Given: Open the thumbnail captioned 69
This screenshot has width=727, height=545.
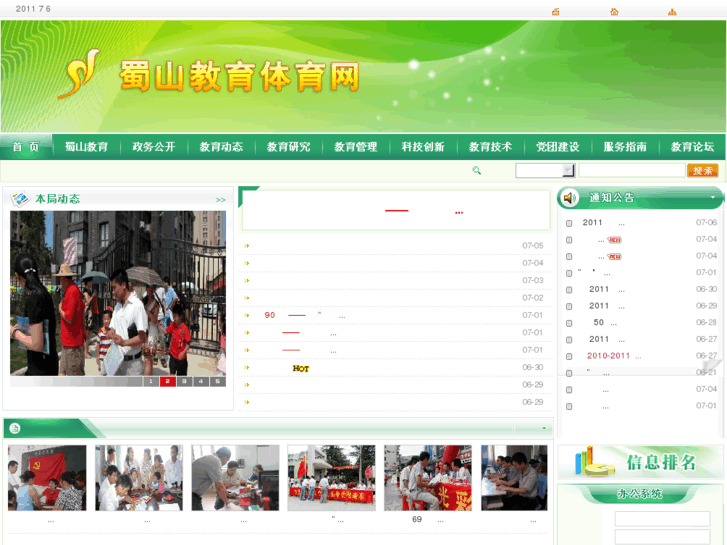Looking at the screenshot, I should pos(427,478).
